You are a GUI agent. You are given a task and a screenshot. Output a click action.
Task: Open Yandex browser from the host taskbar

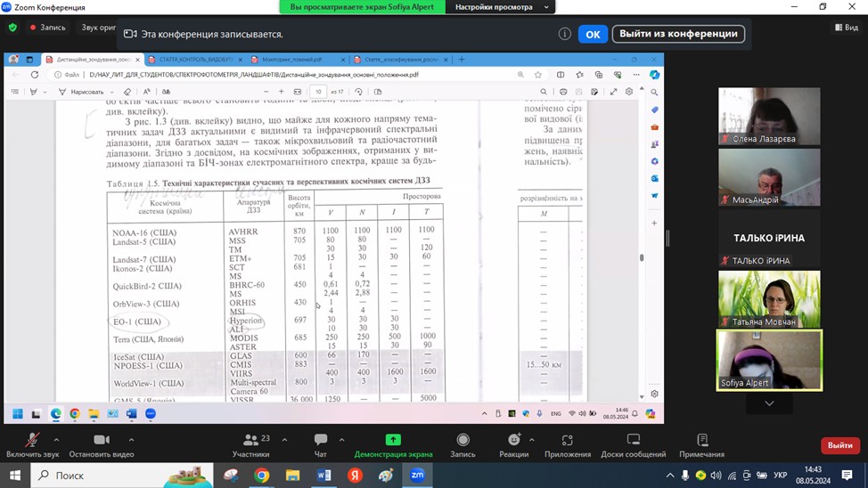click(x=355, y=476)
